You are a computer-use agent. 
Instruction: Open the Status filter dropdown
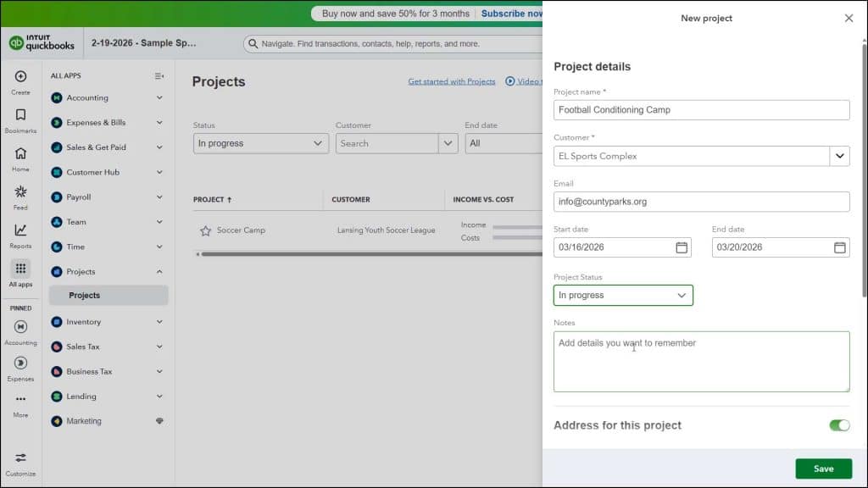point(260,143)
